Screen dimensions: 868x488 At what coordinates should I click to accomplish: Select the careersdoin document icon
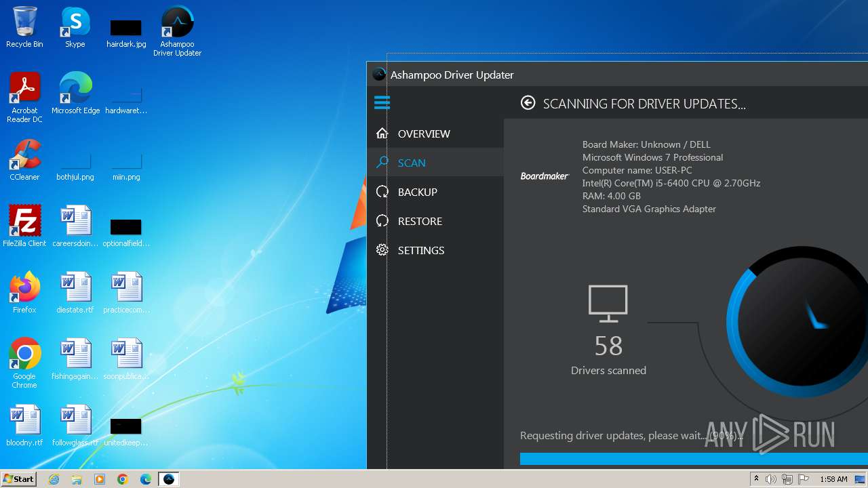click(75, 226)
